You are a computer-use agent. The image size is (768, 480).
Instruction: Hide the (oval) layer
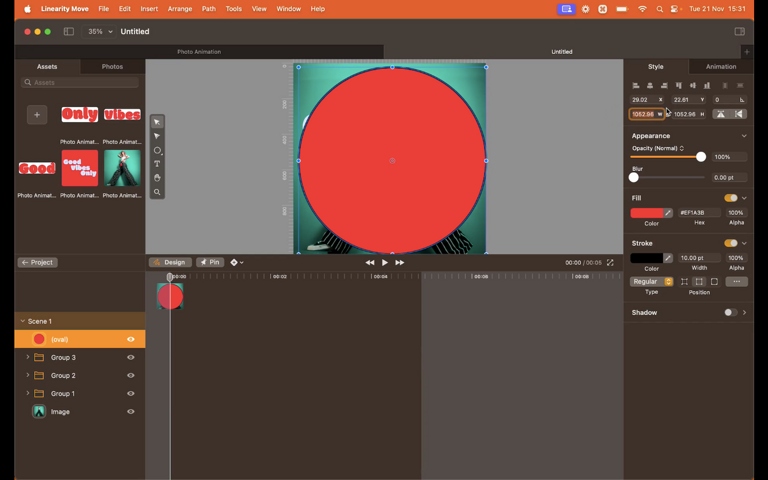click(131, 339)
